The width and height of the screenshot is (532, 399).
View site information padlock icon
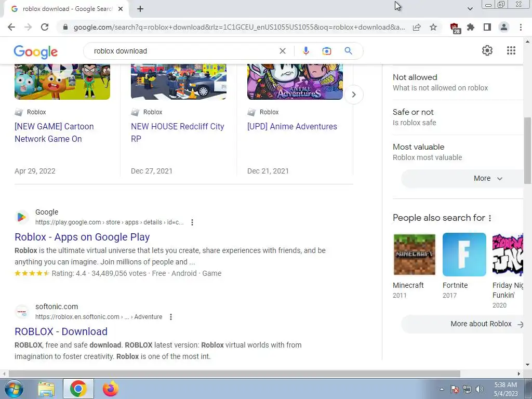click(x=65, y=27)
